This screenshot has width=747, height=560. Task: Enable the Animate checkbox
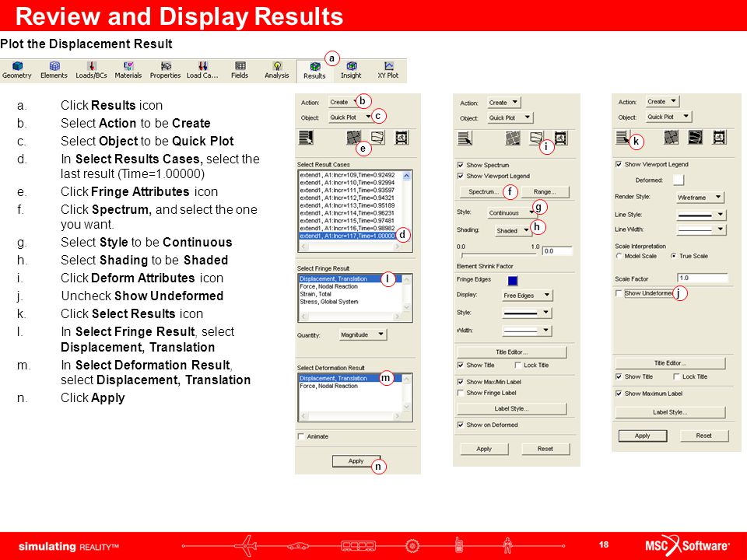coord(301,436)
